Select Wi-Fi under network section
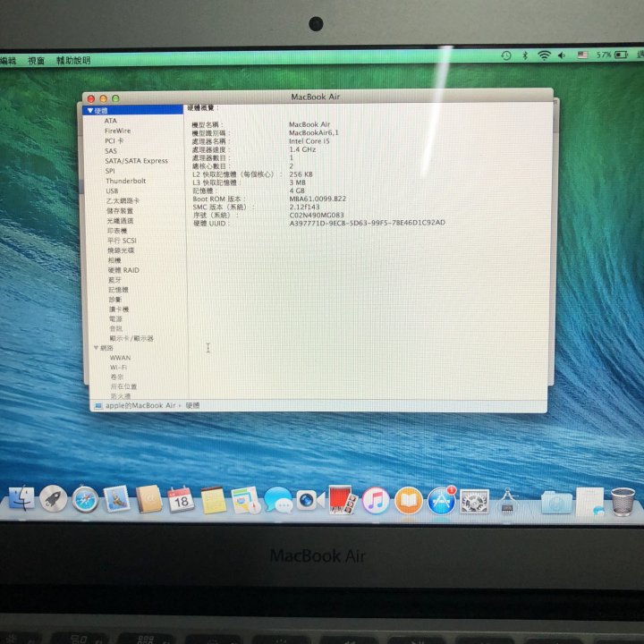Viewport: 644px width, 644px height. click(x=118, y=368)
